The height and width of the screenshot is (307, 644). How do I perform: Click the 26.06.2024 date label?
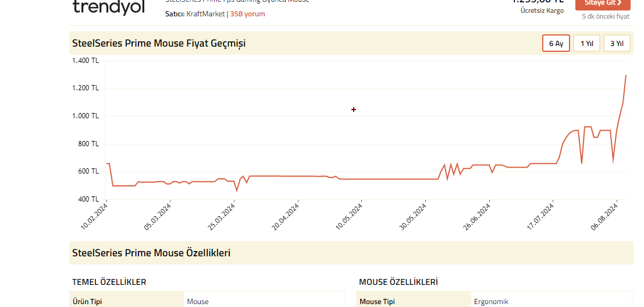(x=477, y=217)
